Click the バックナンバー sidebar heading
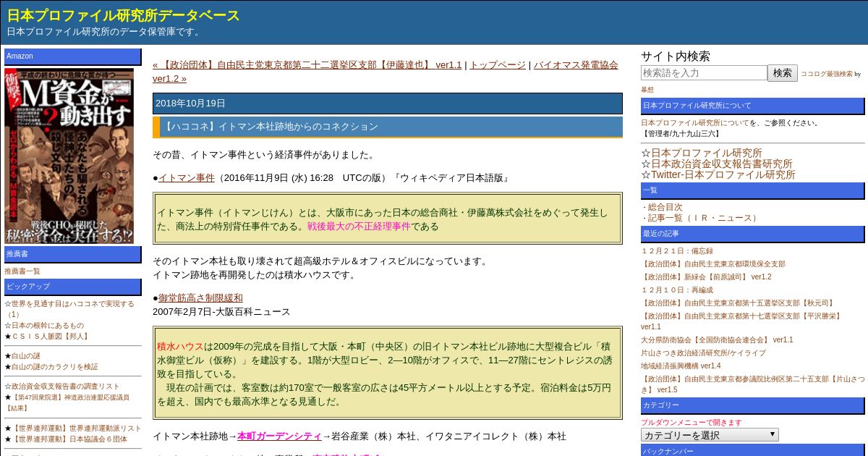This screenshot has height=456, width=868. (752, 450)
